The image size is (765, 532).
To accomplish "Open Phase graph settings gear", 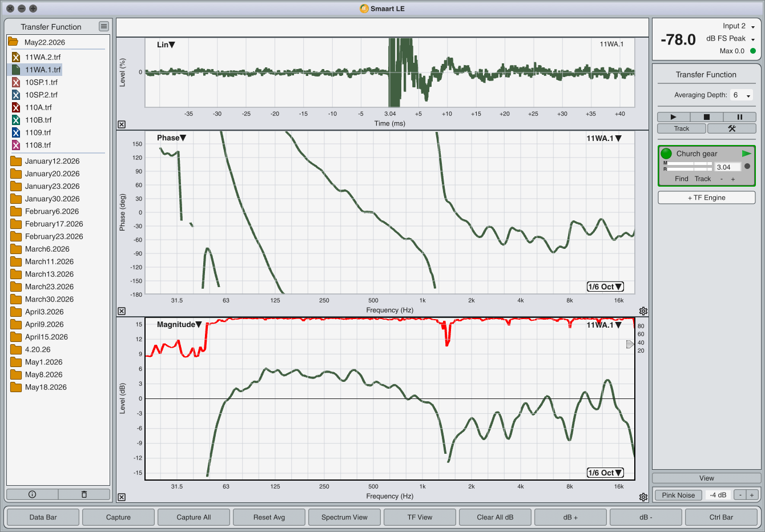I will coord(643,311).
